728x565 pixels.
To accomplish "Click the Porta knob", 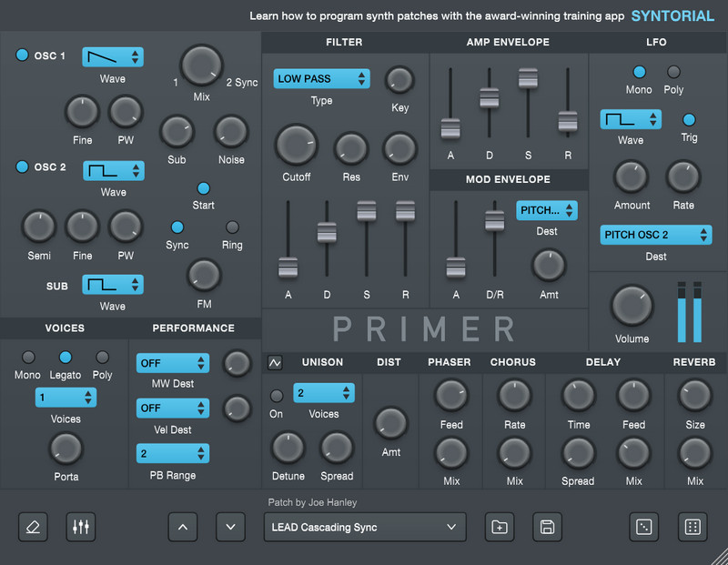I will pyautogui.click(x=66, y=449).
